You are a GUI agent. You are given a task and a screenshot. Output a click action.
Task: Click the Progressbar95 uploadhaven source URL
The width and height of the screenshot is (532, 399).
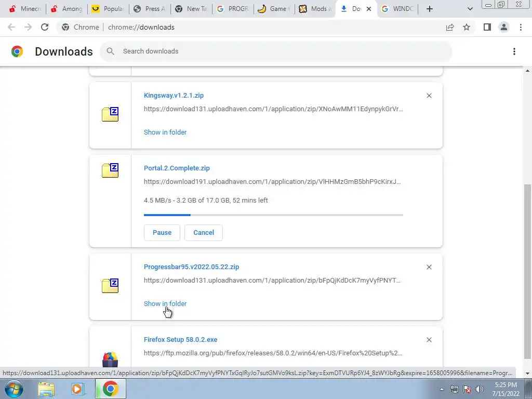272,280
